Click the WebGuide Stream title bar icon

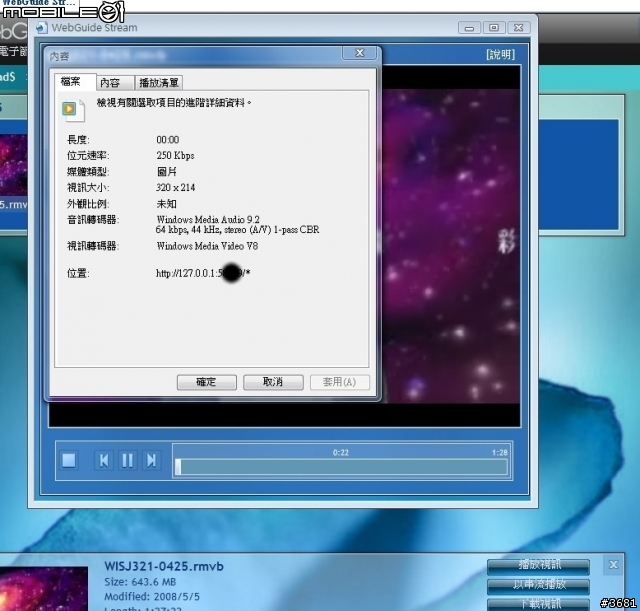pyautogui.click(x=41, y=28)
